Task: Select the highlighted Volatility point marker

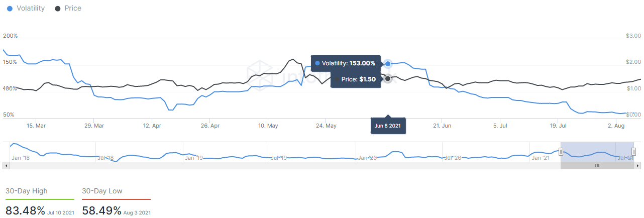Action: click(388, 64)
